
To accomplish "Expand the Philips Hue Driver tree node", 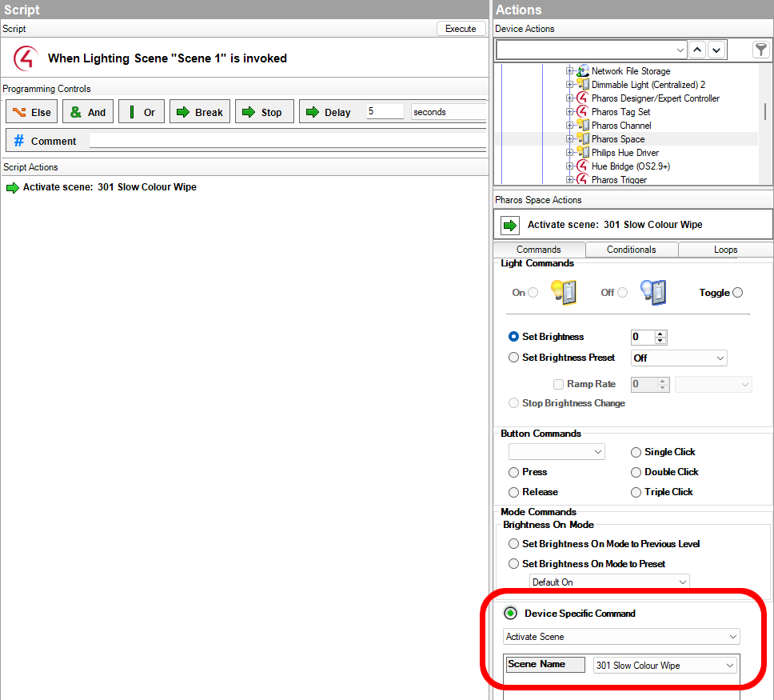I will tap(570, 153).
